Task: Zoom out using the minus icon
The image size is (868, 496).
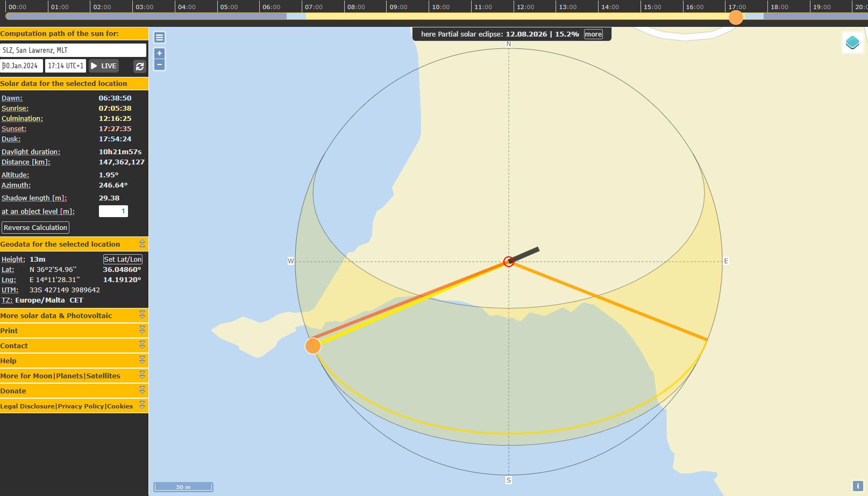Action: click(159, 64)
